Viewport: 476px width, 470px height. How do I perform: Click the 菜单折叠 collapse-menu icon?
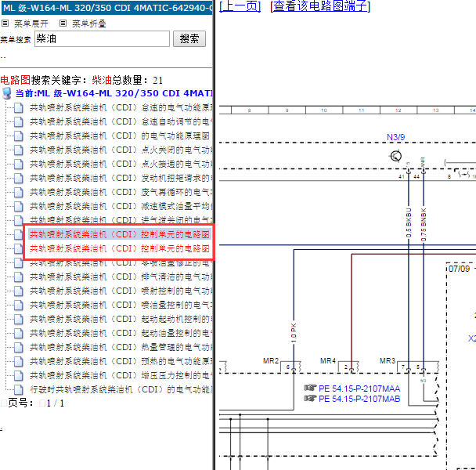pos(63,23)
